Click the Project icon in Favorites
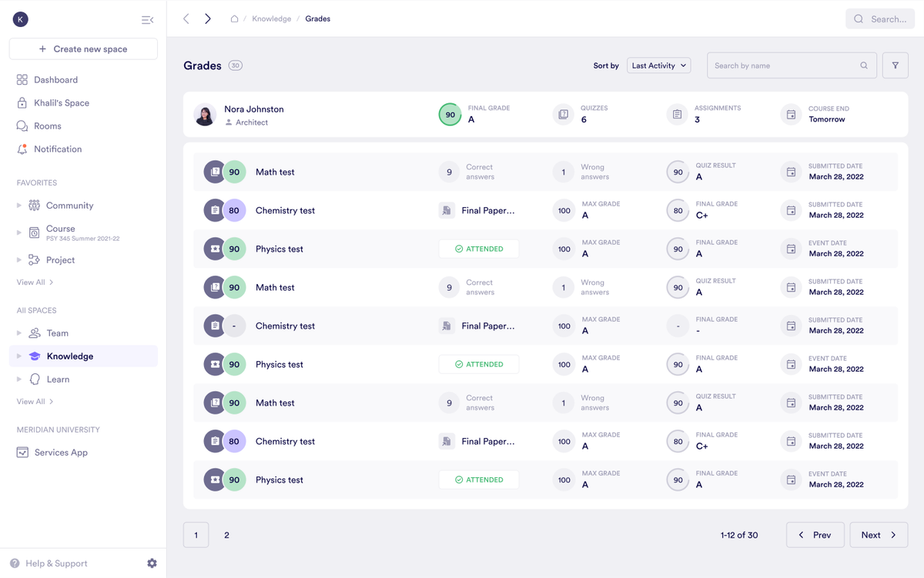The image size is (924, 578). 34,260
